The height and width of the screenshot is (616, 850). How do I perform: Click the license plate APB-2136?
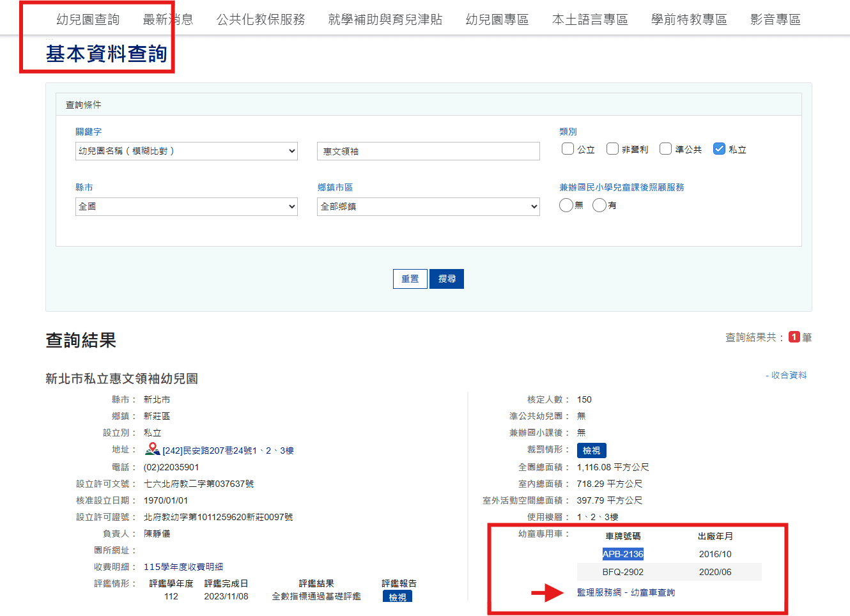pos(623,554)
